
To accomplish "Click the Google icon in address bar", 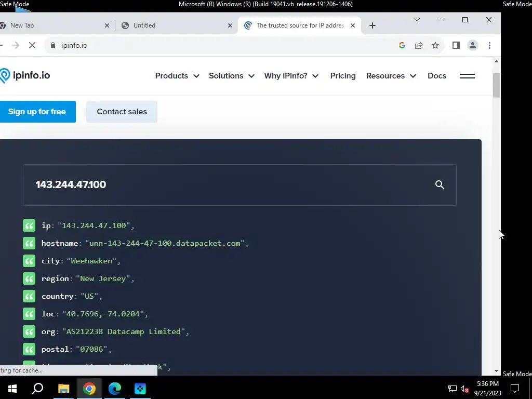I will pos(402,46).
